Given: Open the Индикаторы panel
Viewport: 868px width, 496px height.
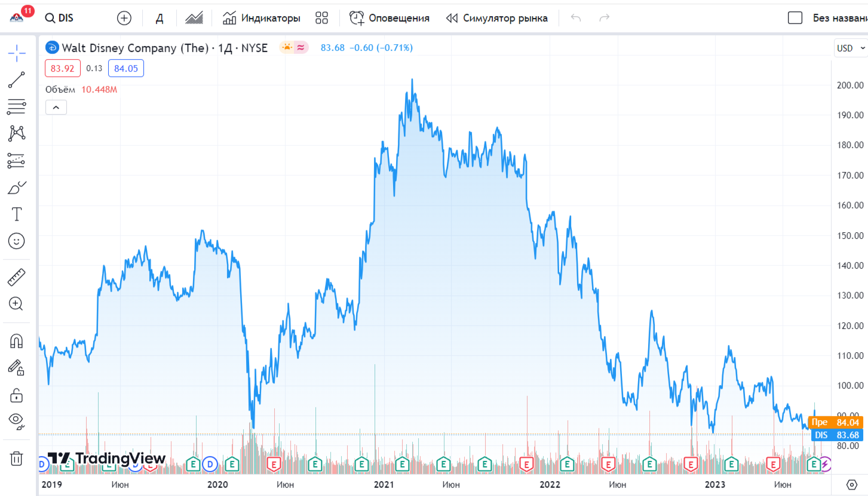Looking at the screenshot, I should click(262, 18).
